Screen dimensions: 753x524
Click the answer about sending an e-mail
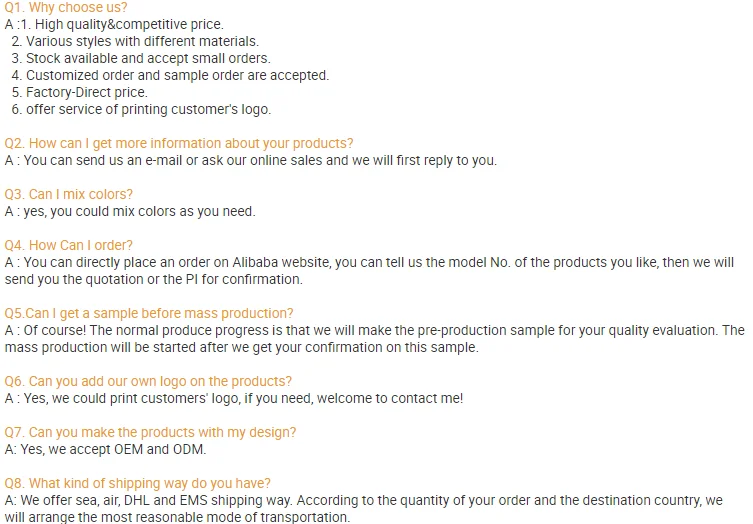point(260,160)
